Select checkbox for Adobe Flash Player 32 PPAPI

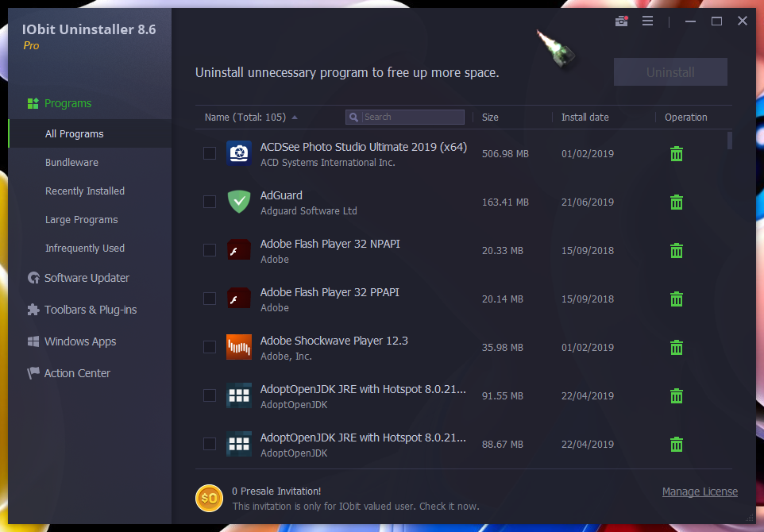click(210, 299)
